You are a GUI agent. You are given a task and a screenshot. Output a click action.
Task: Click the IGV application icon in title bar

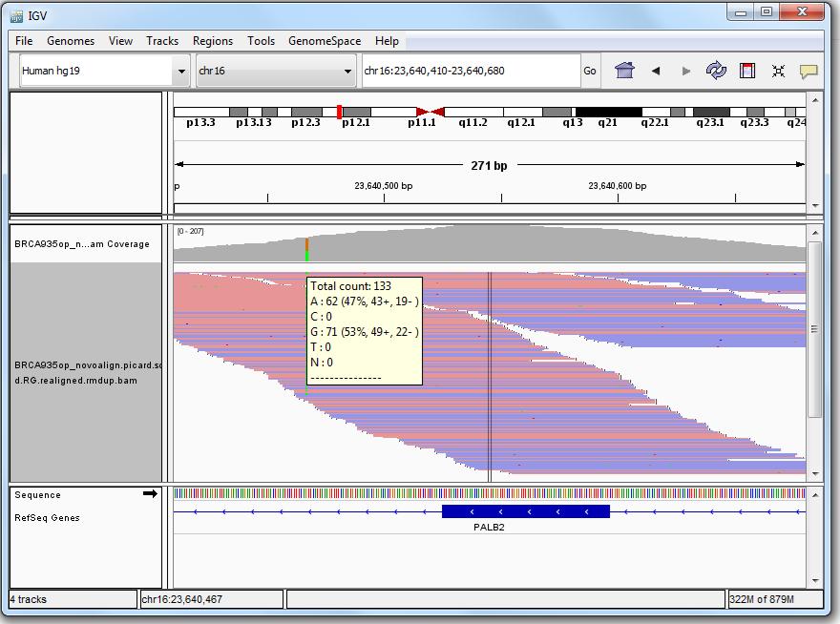coord(16,16)
